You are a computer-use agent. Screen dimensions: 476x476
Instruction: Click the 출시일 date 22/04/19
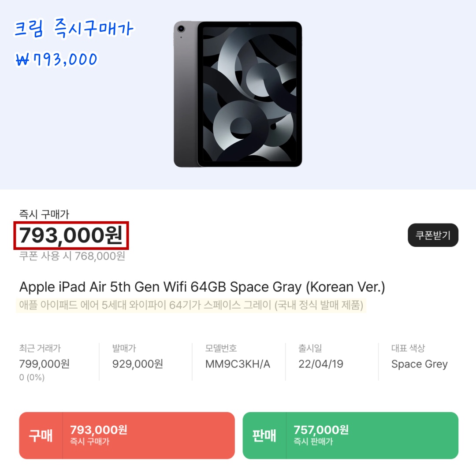coord(320,364)
